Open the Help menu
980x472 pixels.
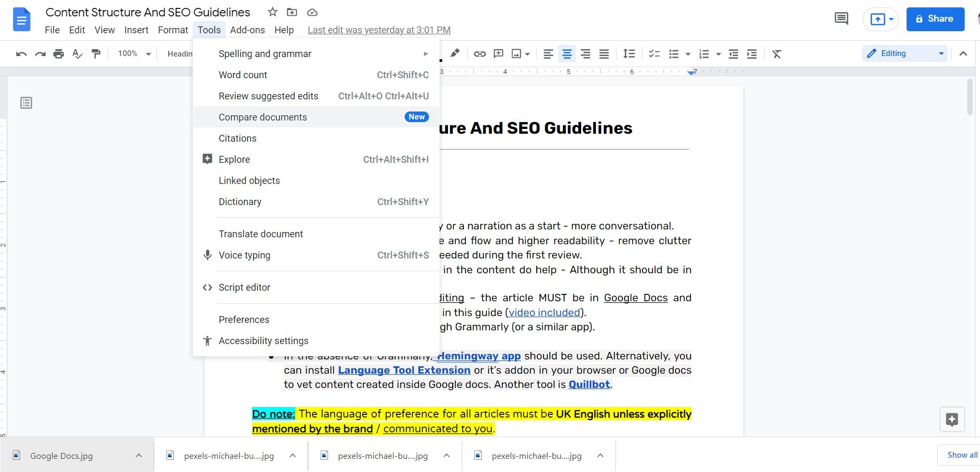click(x=284, y=30)
